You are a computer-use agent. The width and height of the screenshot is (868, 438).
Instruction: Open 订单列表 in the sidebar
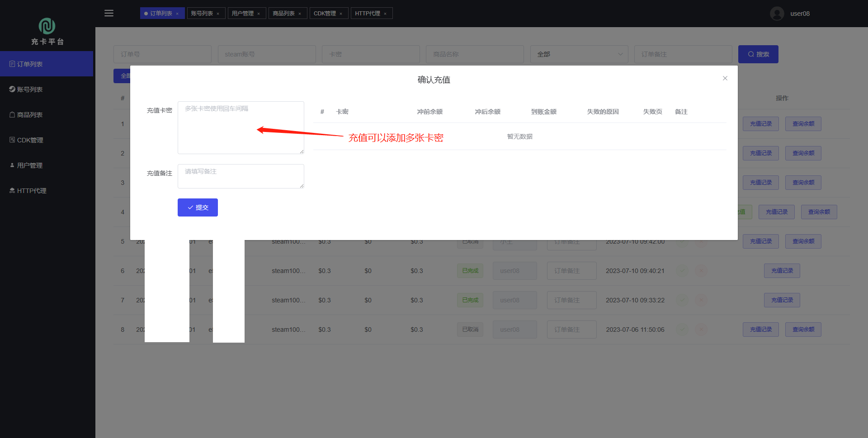[47, 64]
